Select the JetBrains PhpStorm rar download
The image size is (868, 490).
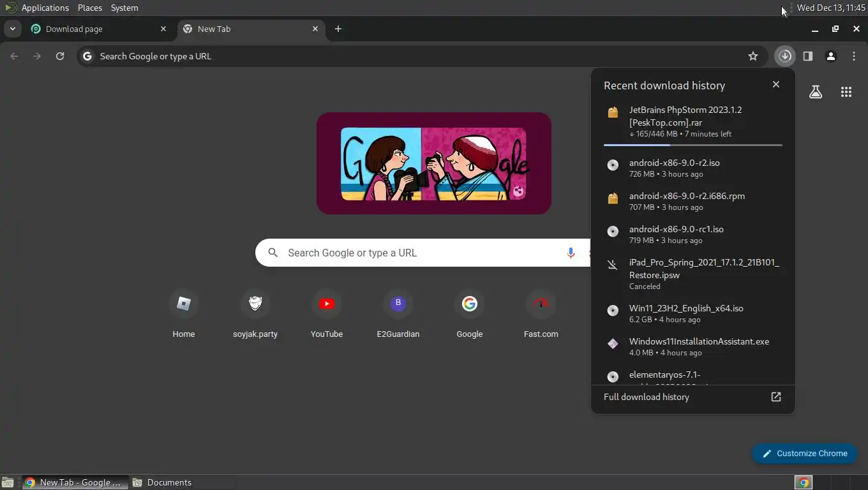[x=693, y=121]
